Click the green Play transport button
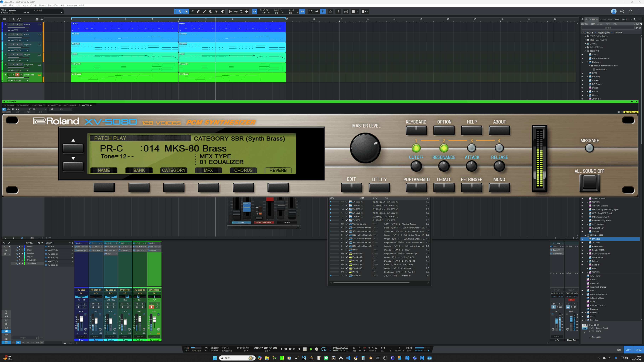This screenshot has height=362, width=644. (311, 349)
